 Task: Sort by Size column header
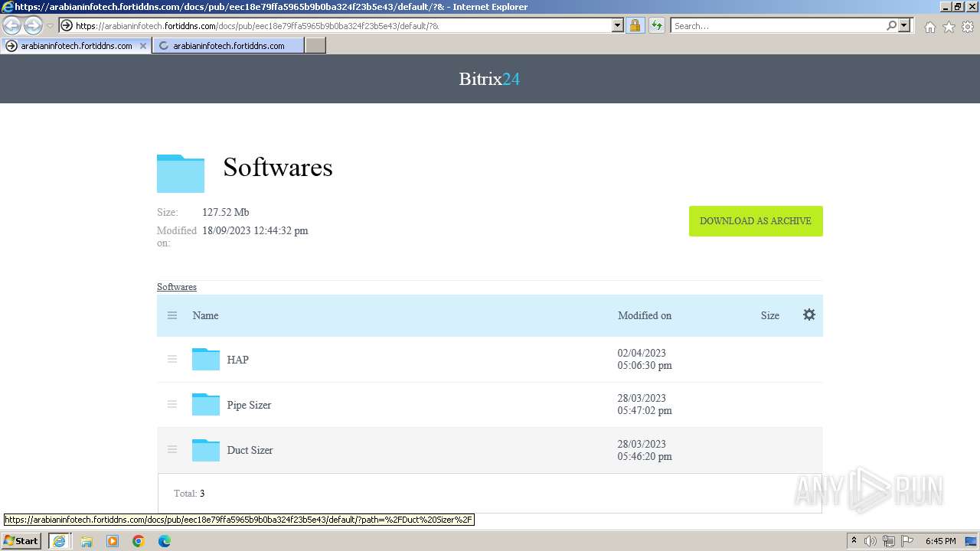[770, 315]
